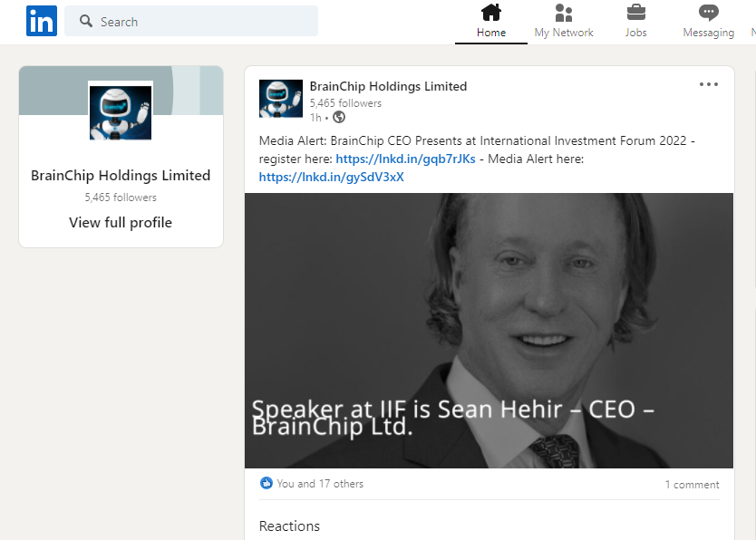Focus the Search input field
The height and width of the screenshot is (540, 756).
click(191, 21)
